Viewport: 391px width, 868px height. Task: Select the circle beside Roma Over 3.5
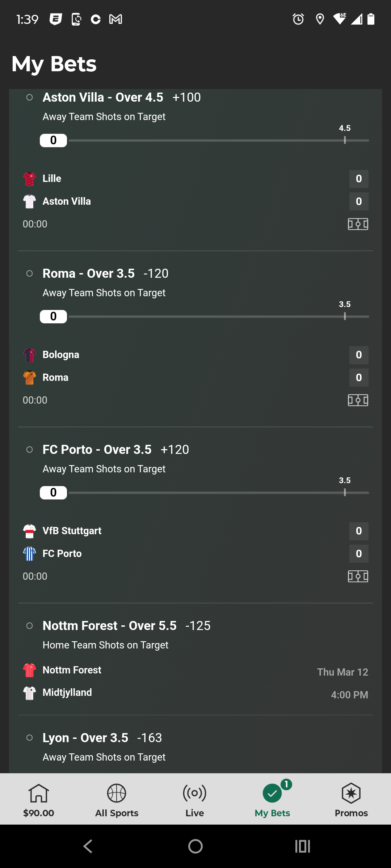pyautogui.click(x=30, y=274)
